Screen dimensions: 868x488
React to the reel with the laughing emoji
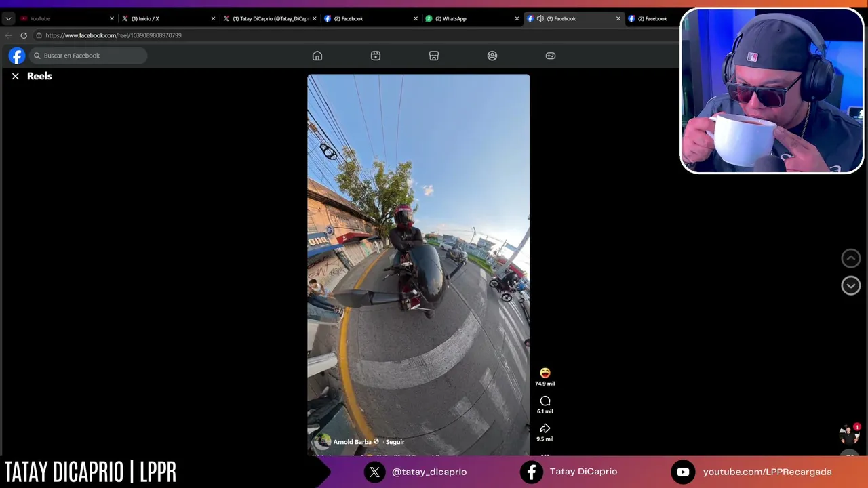tap(545, 373)
